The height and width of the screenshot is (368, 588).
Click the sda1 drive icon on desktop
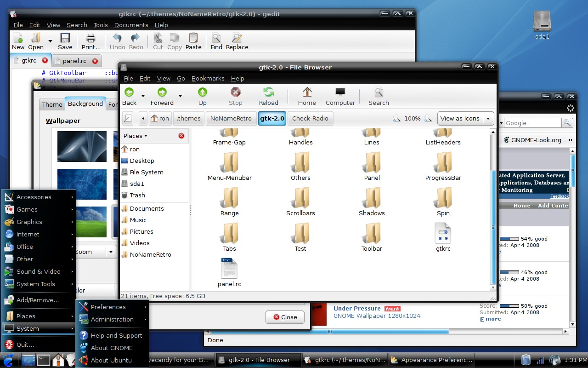(542, 21)
